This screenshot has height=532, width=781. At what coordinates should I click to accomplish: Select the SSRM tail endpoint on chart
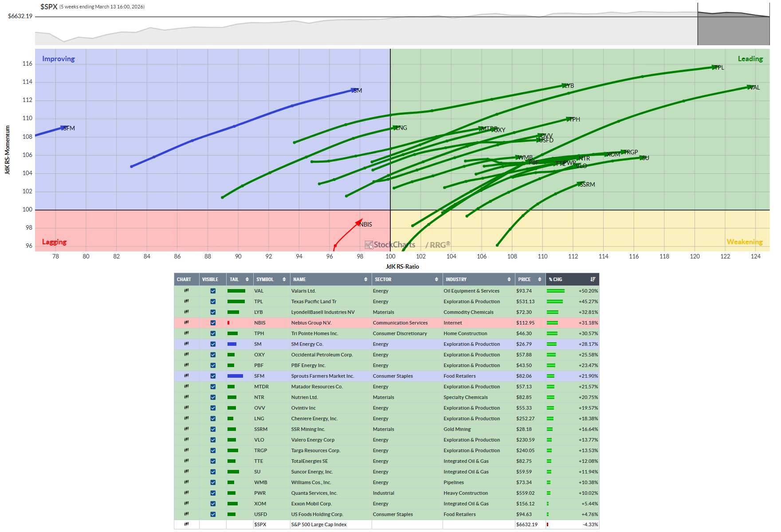click(x=581, y=184)
